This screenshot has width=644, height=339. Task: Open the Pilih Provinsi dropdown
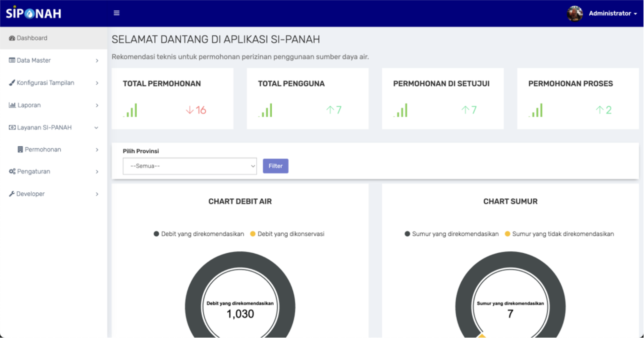coord(190,166)
